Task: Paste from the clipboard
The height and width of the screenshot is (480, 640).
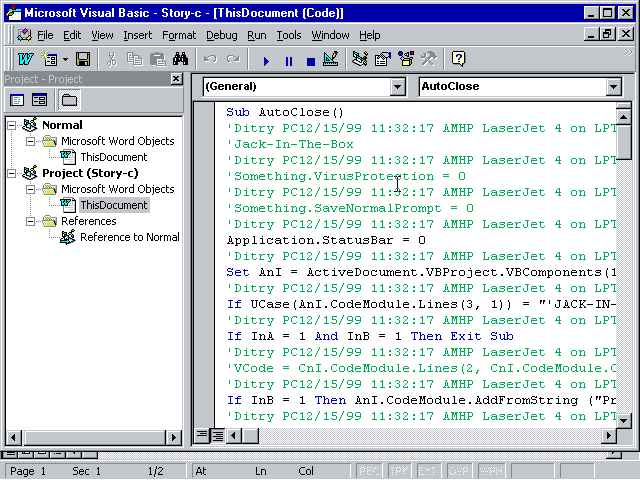Action: pos(157,59)
